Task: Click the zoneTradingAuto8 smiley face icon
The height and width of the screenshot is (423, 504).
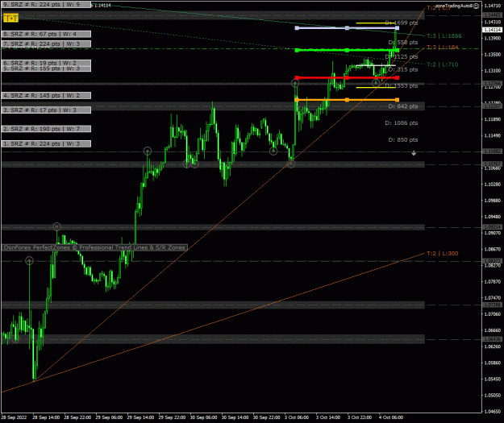Action: click(477, 6)
